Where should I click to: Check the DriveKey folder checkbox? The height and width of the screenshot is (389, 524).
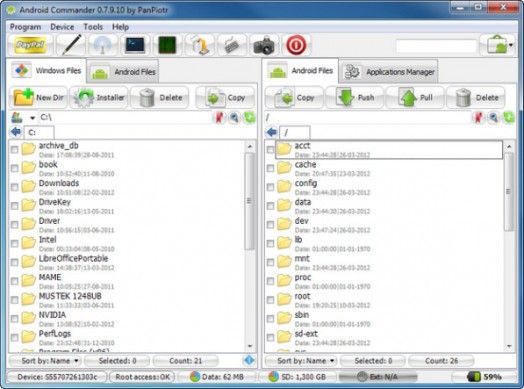click(14, 206)
